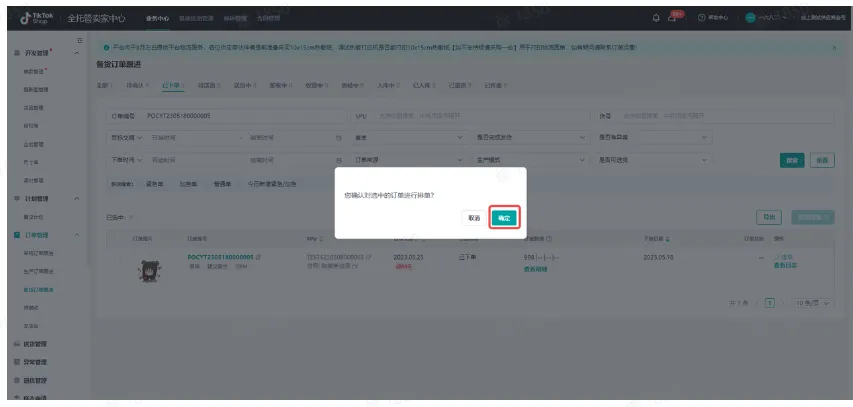Tick the select-all checkbox in table header

point(119,239)
